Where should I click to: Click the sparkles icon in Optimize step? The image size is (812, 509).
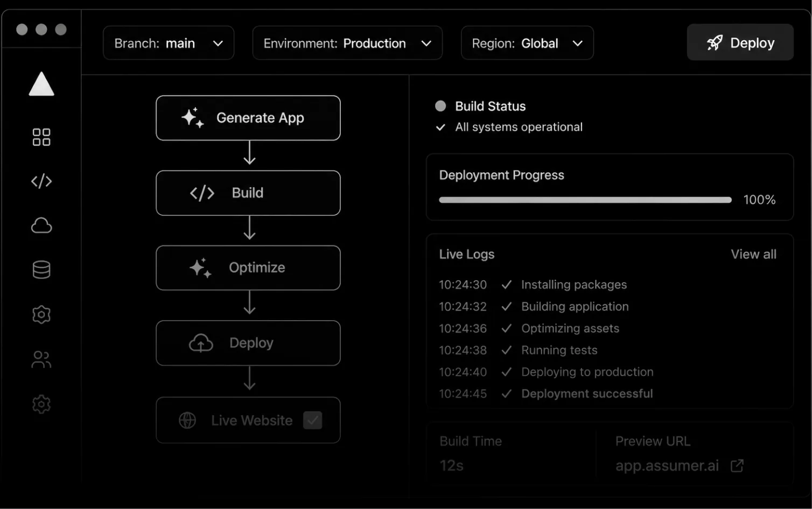pyautogui.click(x=200, y=267)
